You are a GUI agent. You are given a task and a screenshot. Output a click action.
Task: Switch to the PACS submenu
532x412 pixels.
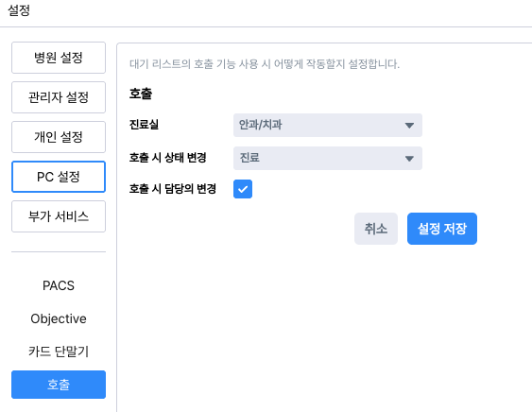(x=59, y=285)
